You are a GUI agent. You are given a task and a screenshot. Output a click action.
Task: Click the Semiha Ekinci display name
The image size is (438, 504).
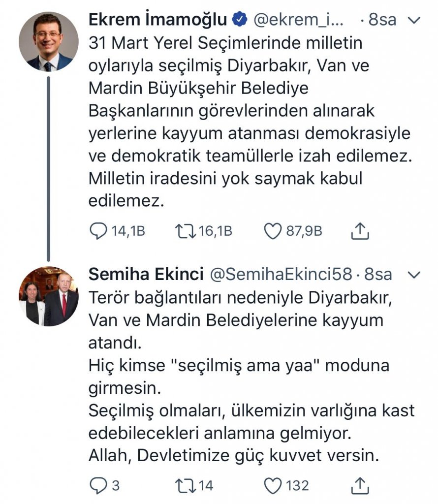tap(146, 275)
